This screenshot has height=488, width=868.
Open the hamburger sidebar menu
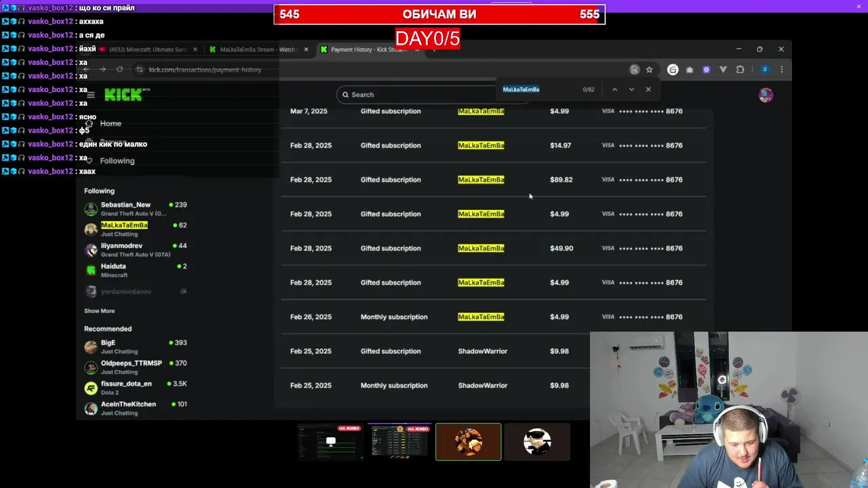point(91,95)
